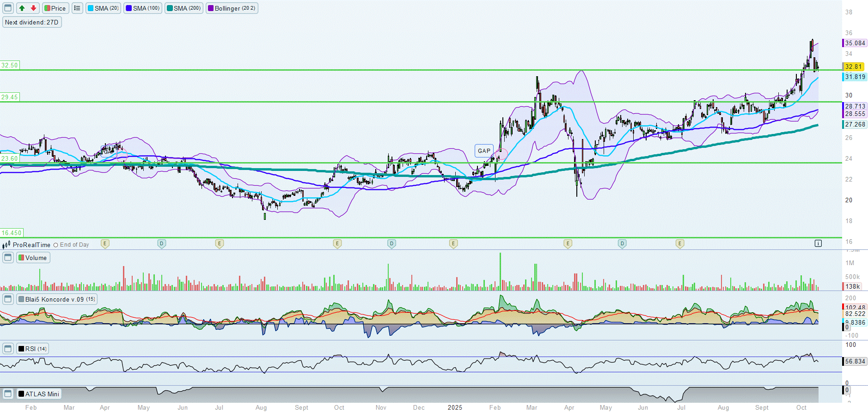Click the Koncorde panel window icon
Viewport: 868px width, 412px height.
(x=8, y=299)
